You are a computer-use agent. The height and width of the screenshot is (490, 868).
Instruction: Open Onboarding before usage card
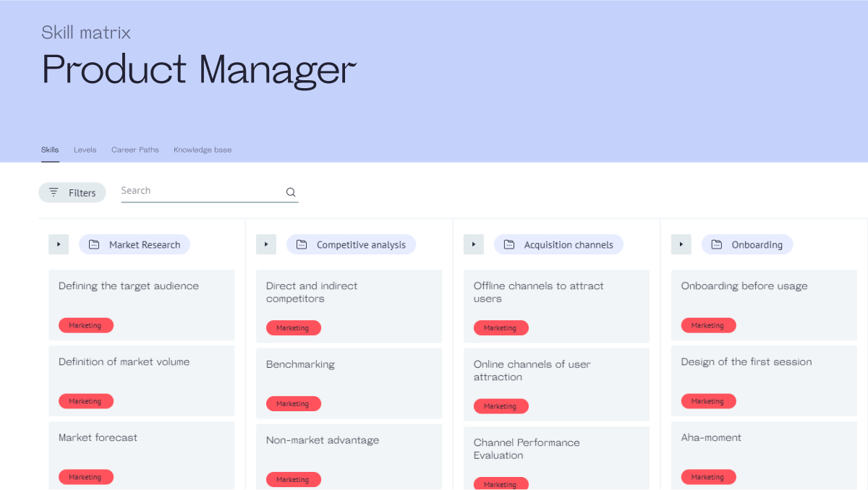765,305
